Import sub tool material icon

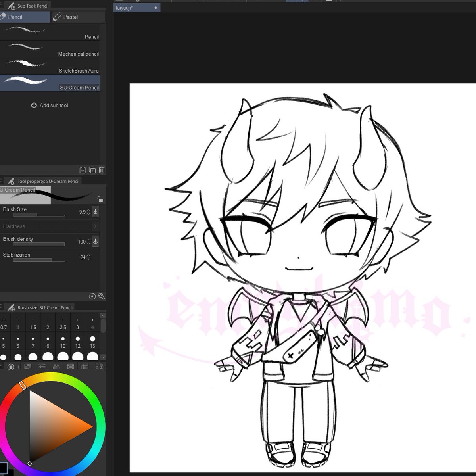coord(83,170)
